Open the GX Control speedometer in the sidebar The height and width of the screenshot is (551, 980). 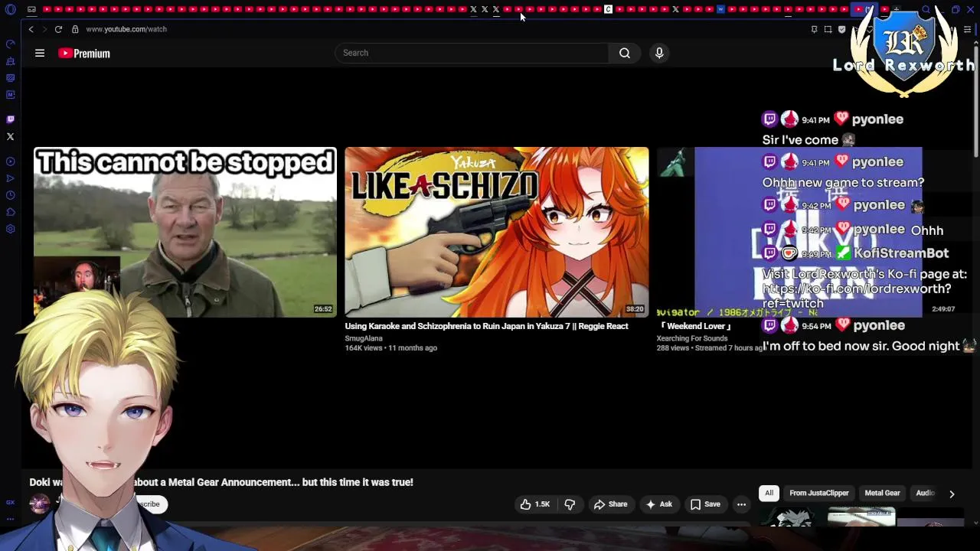[10, 44]
